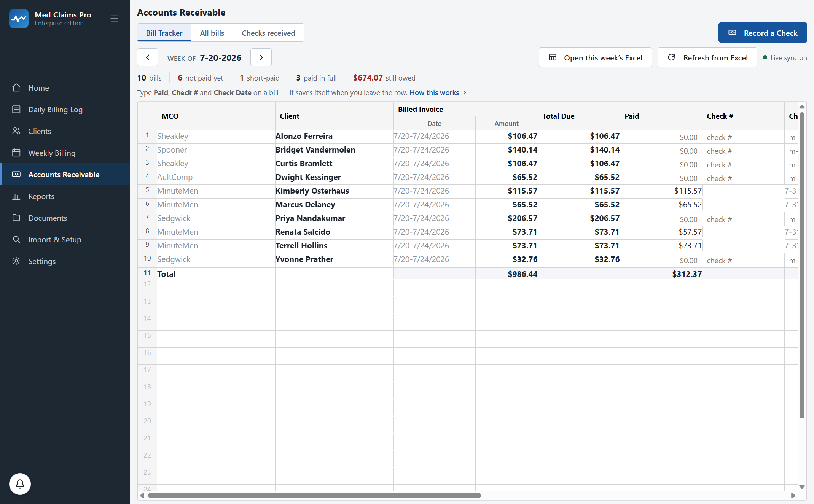Click the Accounts Receivable cash icon
This screenshot has width=814, height=504.
(16, 174)
